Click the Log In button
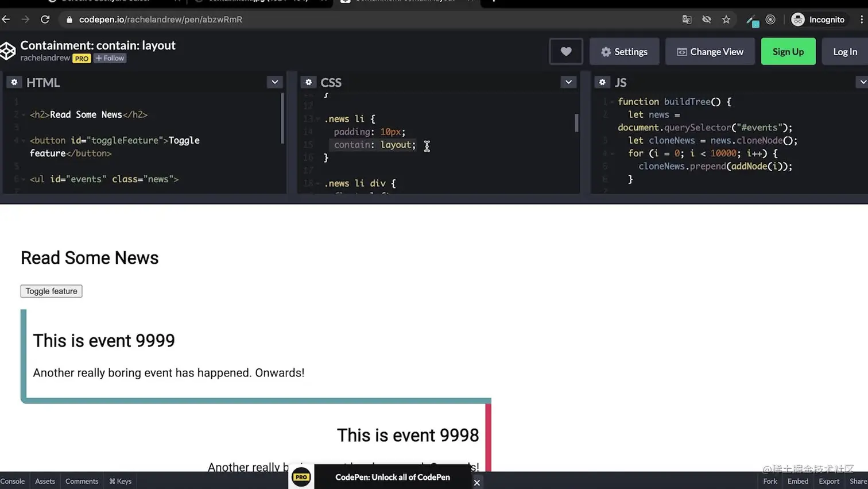The image size is (868, 489). 845,52
